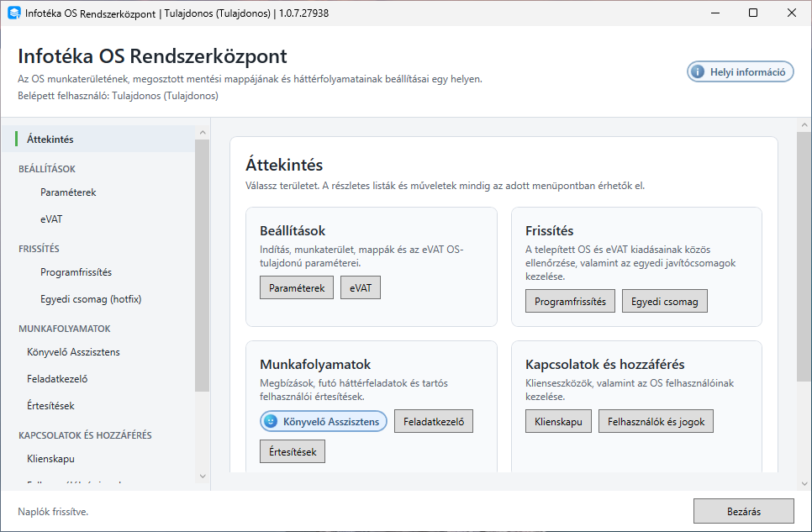The width and height of the screenshot is (812, 532).
Task: Click the Infotéka app icon in title bar
Action: [x=14, y=13]
